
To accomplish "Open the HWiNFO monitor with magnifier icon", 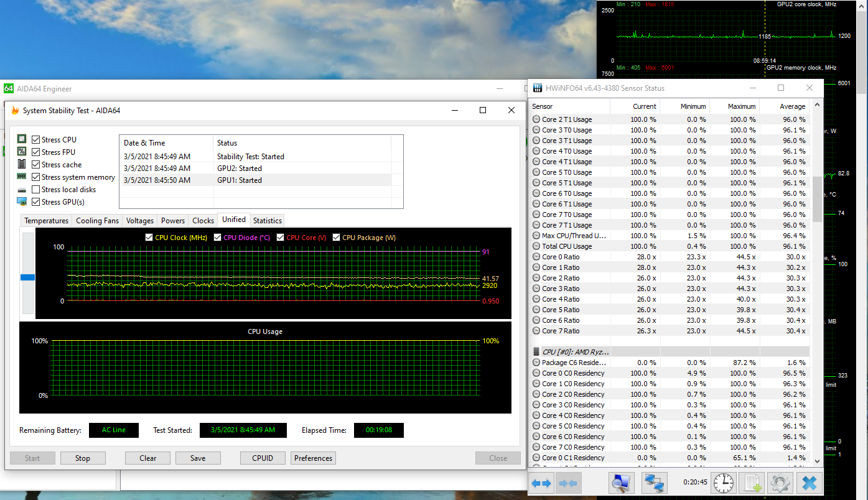I will pos(621,483).
